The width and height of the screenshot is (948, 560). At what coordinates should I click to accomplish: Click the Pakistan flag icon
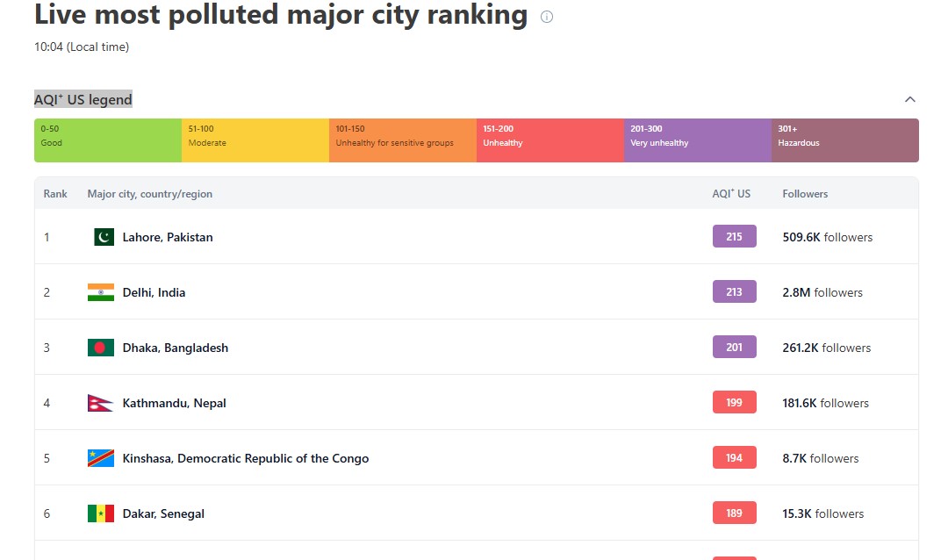pos(104,237)
